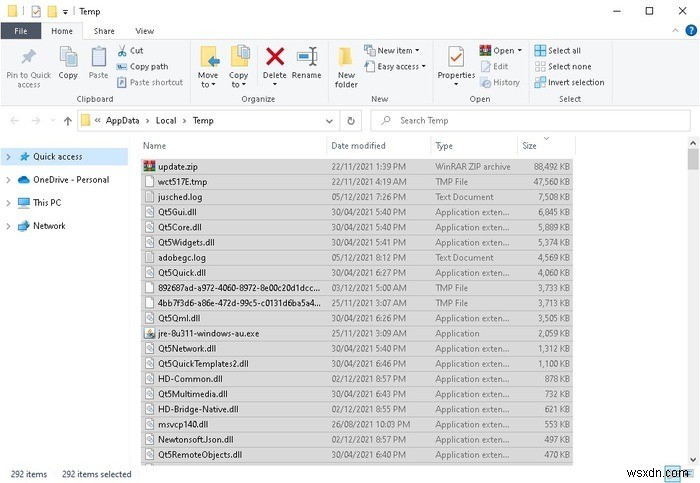The height and width of the screenshot is (483, 700).
Task: Click the red Delete X icon
Action: click(x=275, y=57)
